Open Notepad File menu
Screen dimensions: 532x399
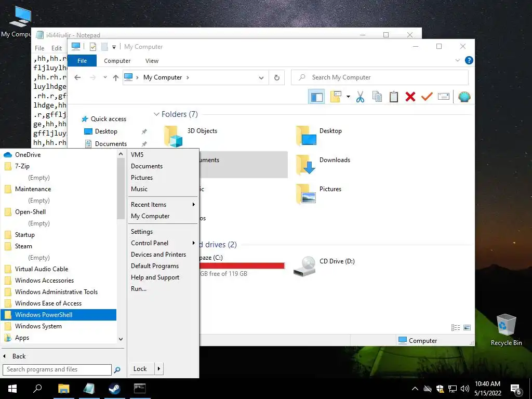point(39,48)
